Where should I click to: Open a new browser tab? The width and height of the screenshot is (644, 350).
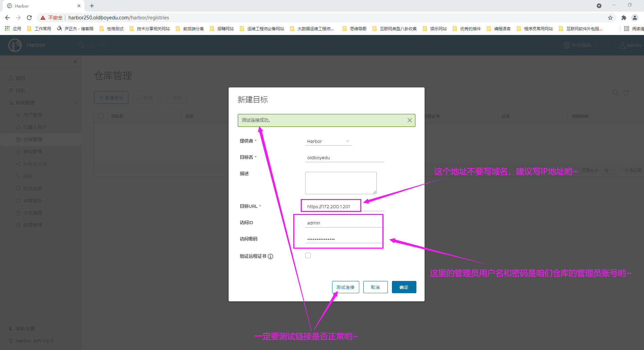pyautogui.click(x=92, y=6)
